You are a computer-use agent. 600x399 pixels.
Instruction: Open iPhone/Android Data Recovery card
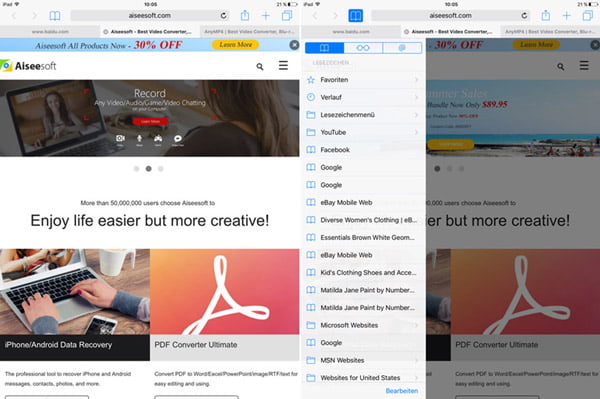coord(75,305)
